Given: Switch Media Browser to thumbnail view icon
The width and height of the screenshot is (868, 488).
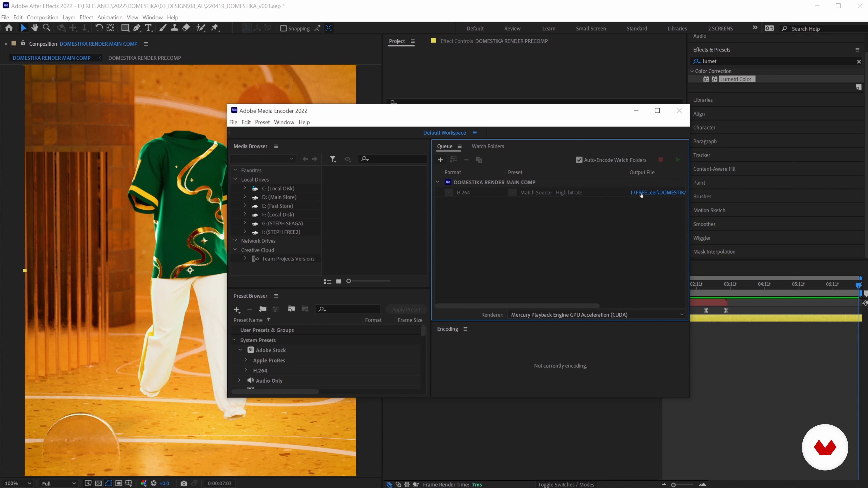Looking at the screenshot, I should [339, 282].
